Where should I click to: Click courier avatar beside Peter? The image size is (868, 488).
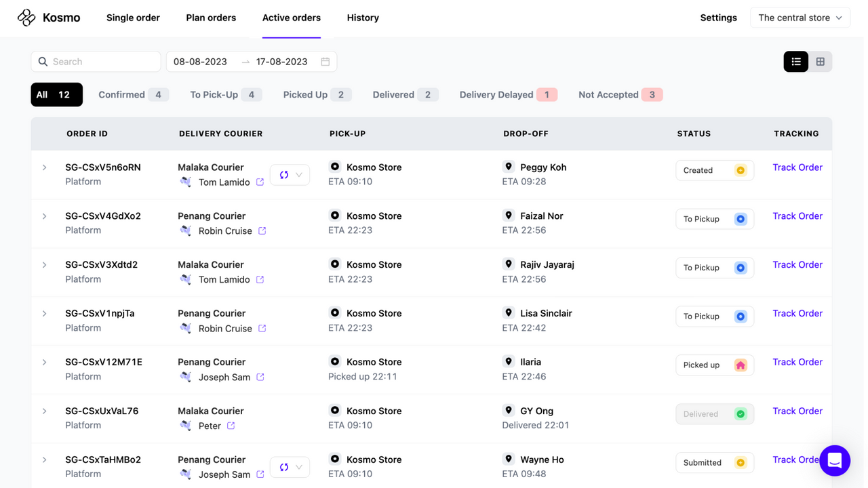point(186,426)
